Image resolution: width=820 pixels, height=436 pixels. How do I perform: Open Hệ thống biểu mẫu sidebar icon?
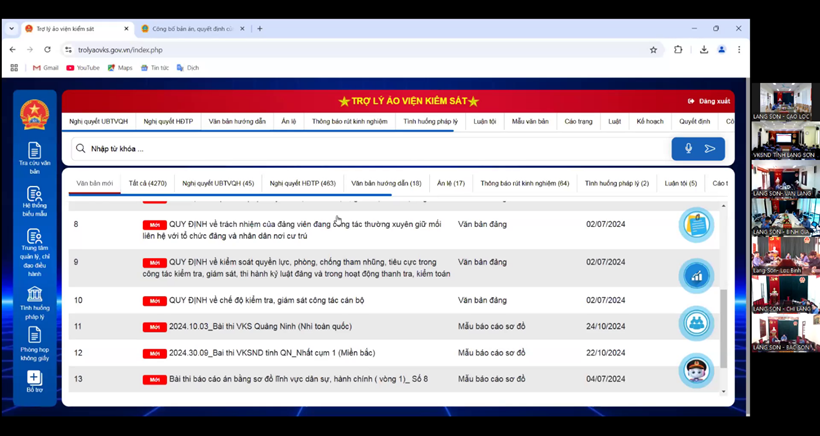pos(34,200)
